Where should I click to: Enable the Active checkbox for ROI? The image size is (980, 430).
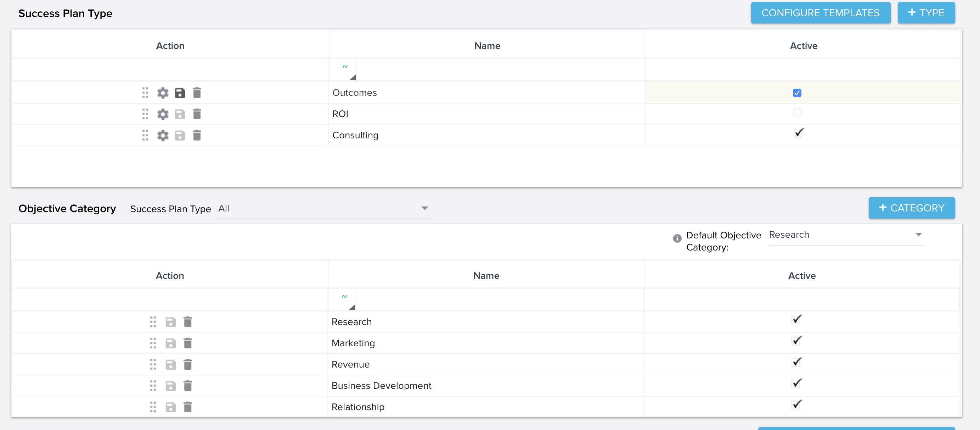pos(798,112)
